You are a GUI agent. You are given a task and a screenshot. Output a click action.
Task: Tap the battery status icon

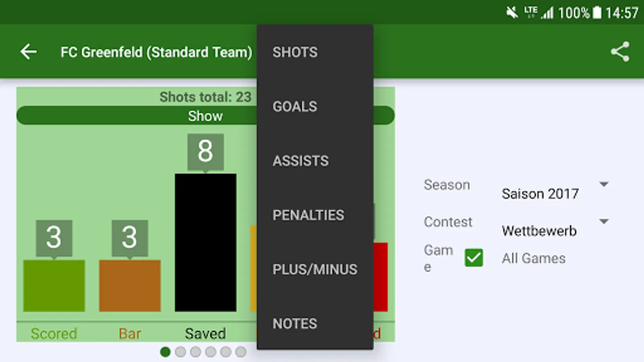[597, 12]
